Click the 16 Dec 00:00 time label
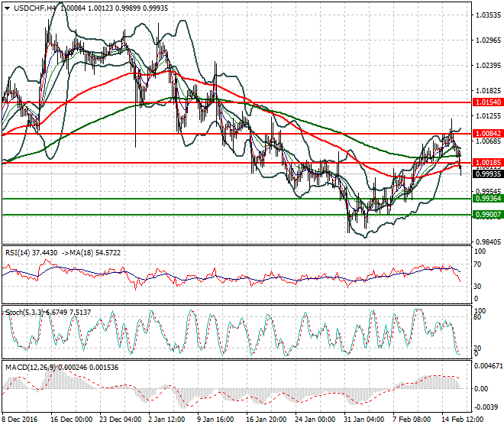The height and width of the screenshot is (428, 504). (x=72, y=420)
